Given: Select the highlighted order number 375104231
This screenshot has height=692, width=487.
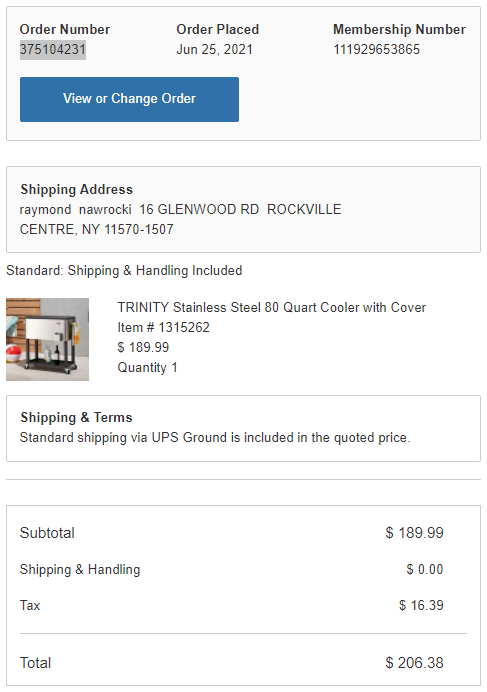Looking at the screenshot, I should click(x=53, y=49).
